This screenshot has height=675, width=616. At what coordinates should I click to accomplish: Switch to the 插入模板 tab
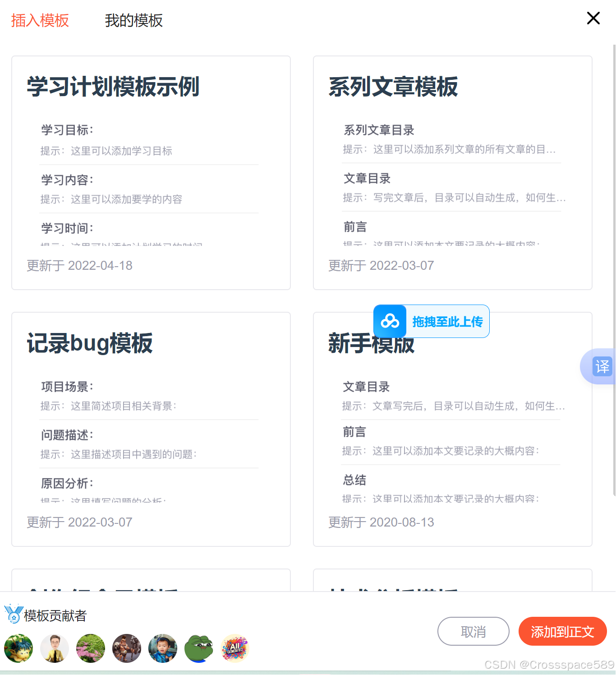pos(40,21)
